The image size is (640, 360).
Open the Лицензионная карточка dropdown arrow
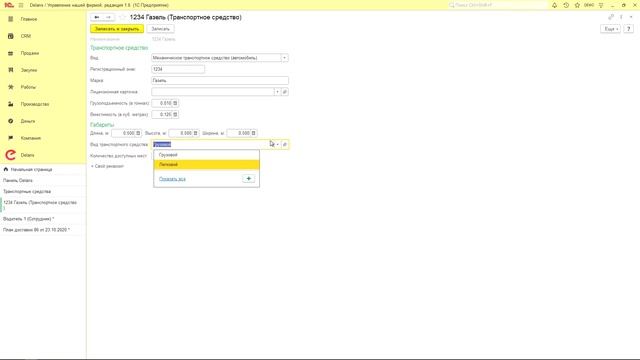277,92
